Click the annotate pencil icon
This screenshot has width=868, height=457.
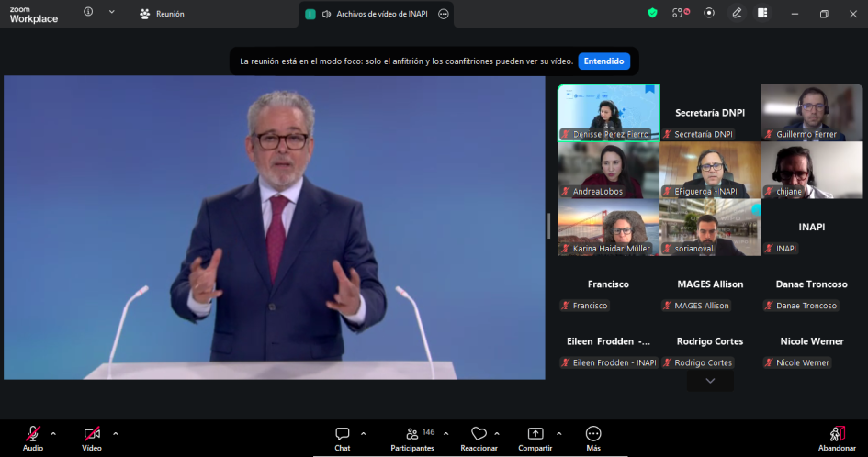coord(737,13)
